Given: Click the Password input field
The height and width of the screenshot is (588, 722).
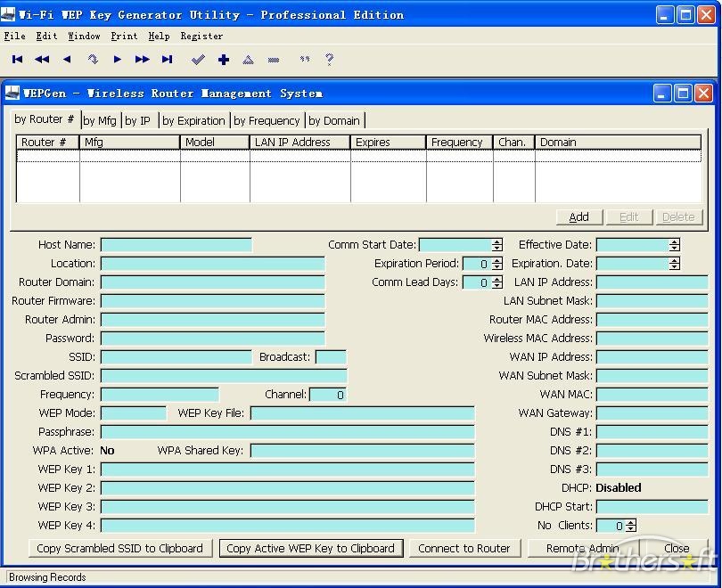Looking at the screenshot, I should coord(213,339).
